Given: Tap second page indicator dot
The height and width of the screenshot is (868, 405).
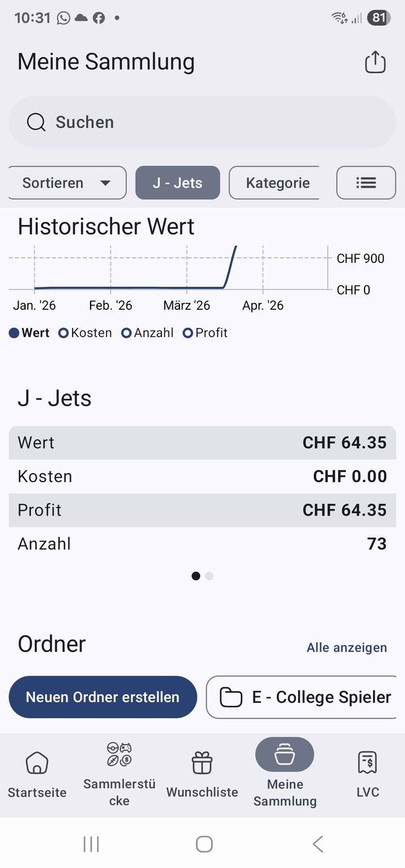Looking at the screenshot, I should tap(209, 576).
